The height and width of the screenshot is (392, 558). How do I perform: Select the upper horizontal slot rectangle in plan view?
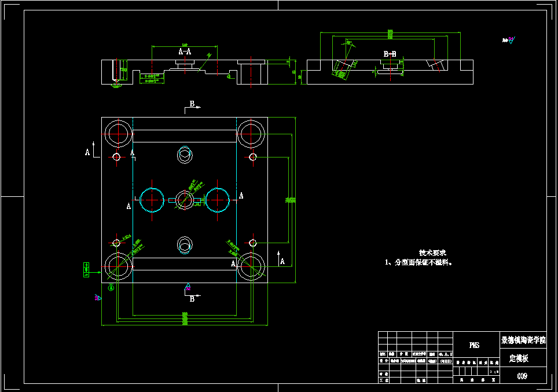185,136
